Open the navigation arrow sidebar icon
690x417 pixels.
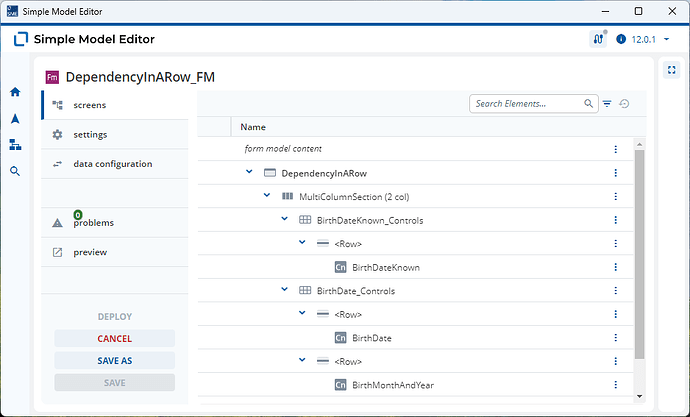(15, 119)
